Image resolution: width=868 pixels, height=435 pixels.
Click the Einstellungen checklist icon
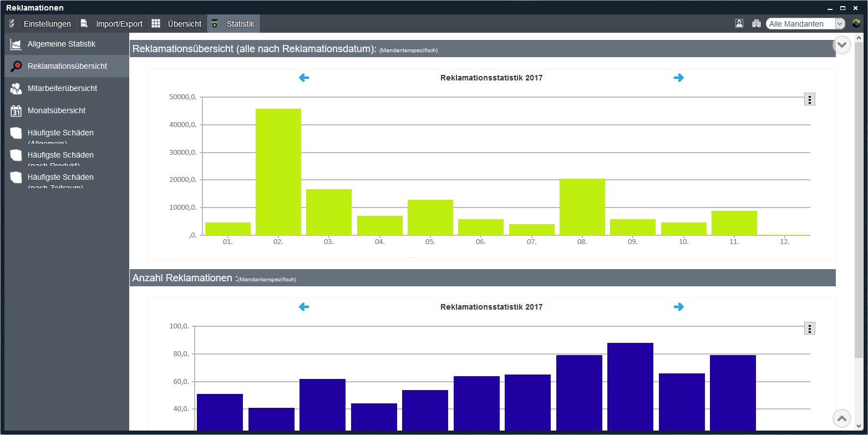(x=12, y=24)
